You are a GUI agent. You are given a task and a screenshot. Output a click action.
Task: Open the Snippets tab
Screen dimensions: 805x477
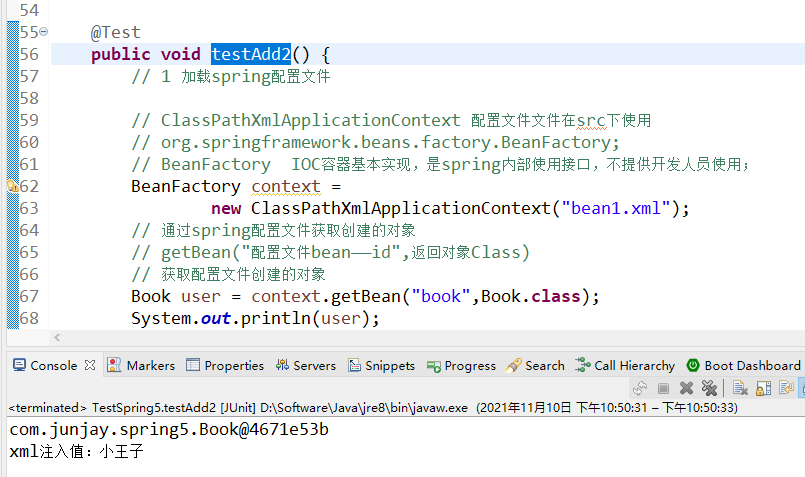point(390,366)
